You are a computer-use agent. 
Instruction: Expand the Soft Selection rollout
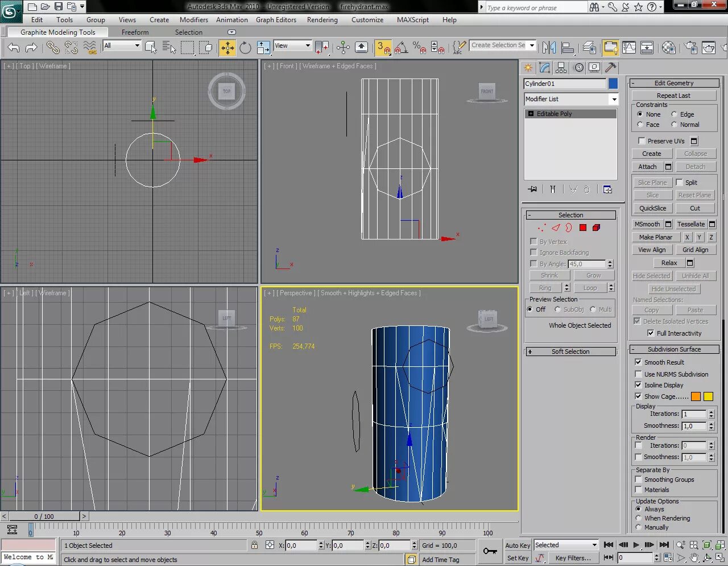point(570,351)
